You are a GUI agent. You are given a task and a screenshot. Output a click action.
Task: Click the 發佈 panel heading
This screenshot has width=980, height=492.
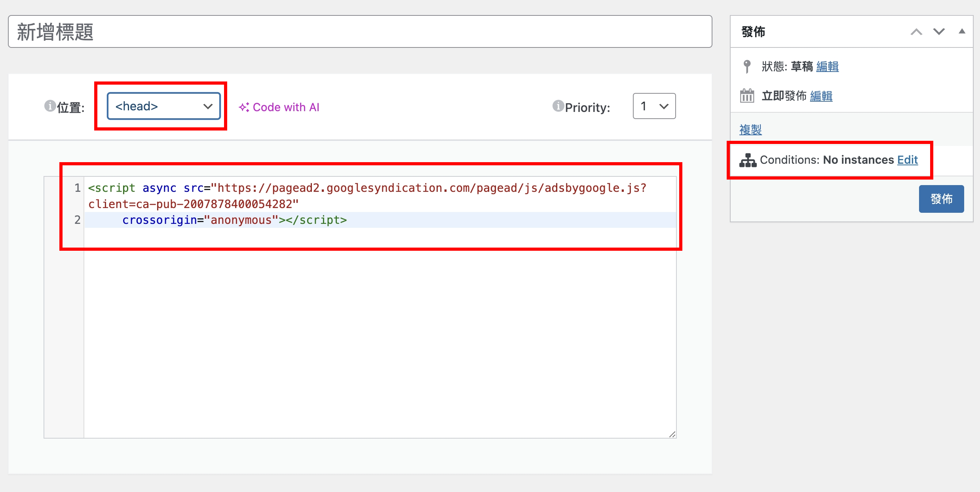click(x=753, y=32)
